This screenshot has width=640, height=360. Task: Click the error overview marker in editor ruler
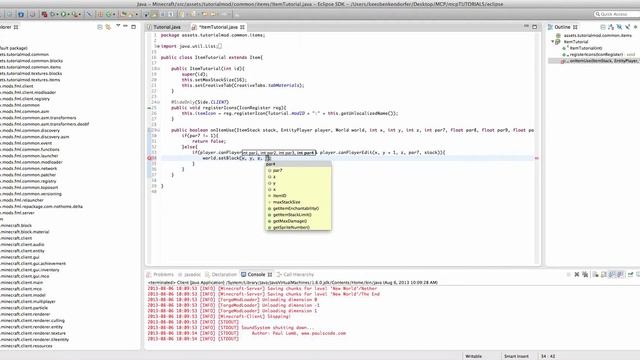537,158
